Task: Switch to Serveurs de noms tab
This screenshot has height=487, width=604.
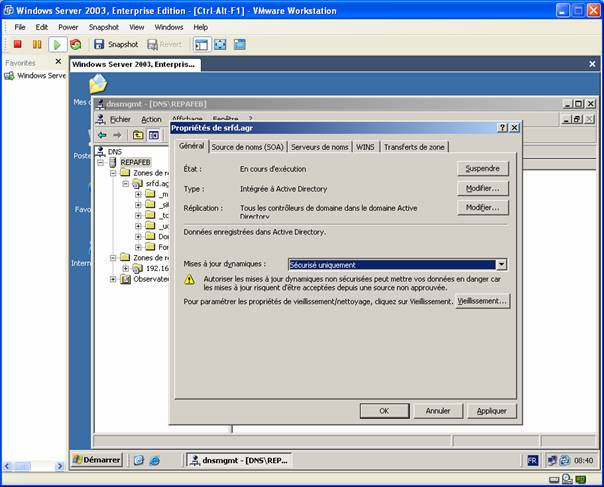Action: (319, 147)
